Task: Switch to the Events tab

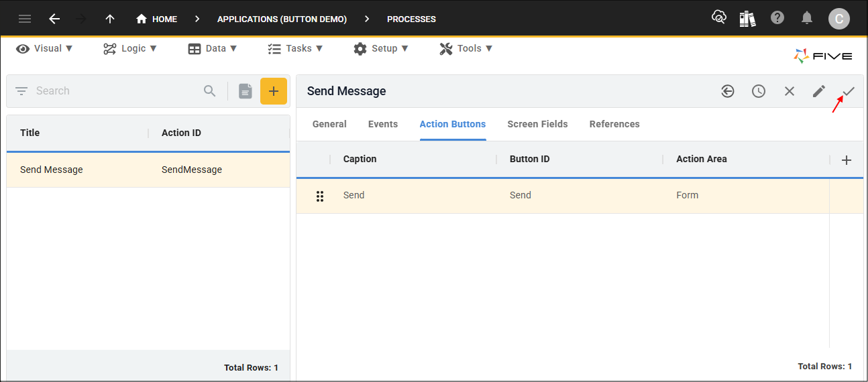Action: (x=383, y=124)
